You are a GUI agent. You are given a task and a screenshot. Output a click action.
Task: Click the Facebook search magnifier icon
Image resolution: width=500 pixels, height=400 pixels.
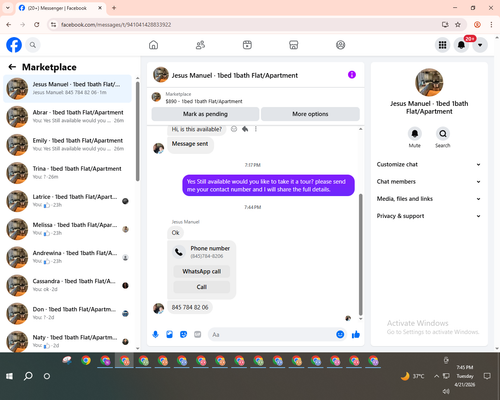point(33,45)
